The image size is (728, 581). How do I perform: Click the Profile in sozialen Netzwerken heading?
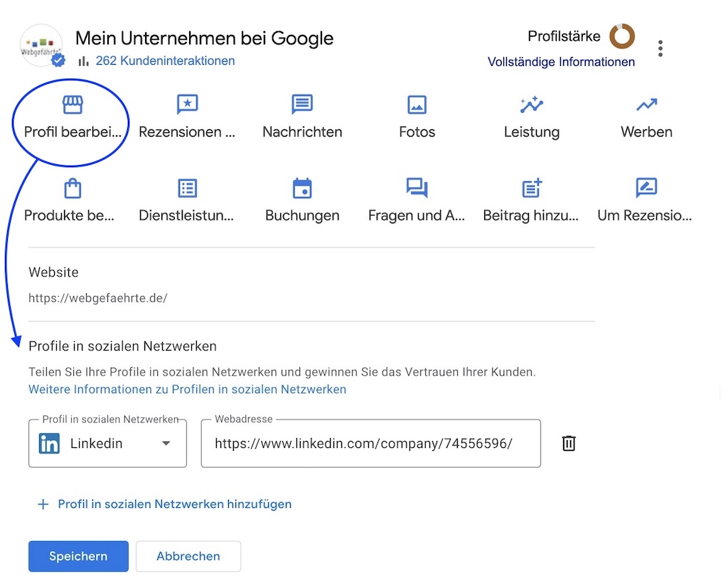point(122,346)
